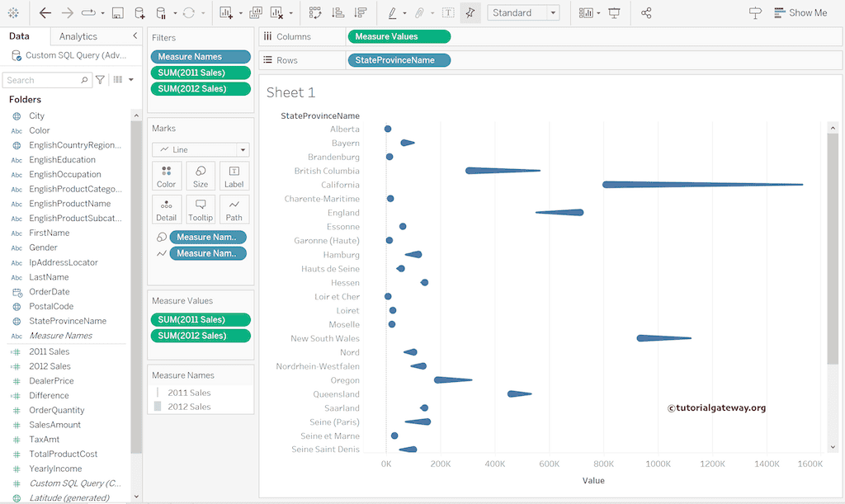Open the data pane view options dropdown
The image size is (845, 504).
[x=123, y=80]
